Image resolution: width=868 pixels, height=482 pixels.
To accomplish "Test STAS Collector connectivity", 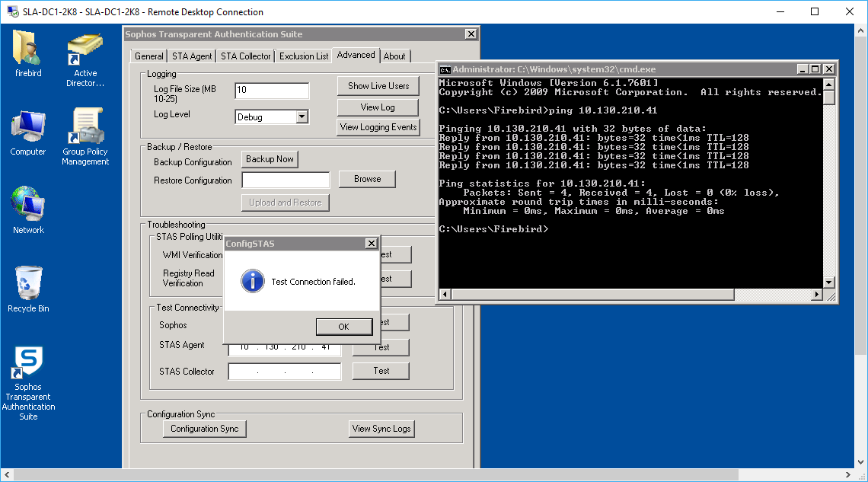I will pos(381,371).
